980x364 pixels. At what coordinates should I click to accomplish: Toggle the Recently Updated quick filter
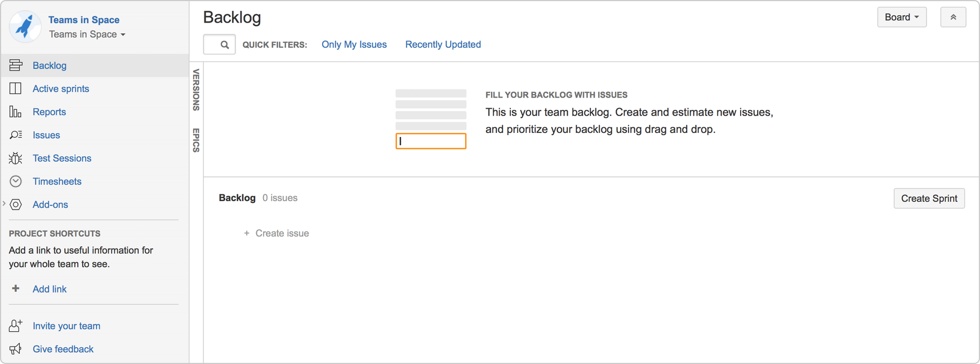click(x=443, y=45)
